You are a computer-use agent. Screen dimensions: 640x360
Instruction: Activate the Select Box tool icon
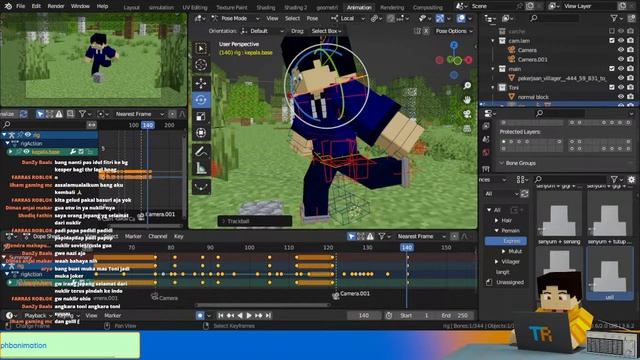coord(201,49)
